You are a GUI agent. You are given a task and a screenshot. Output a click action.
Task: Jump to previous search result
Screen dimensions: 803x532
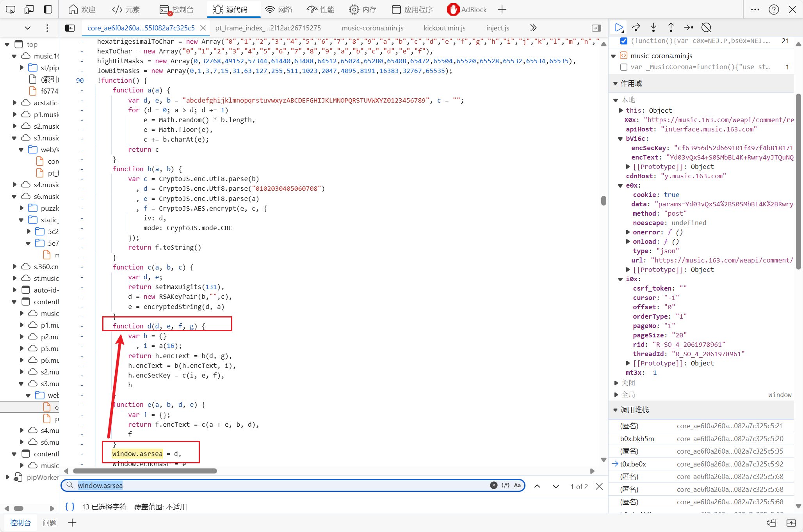[x=537, y=486]
